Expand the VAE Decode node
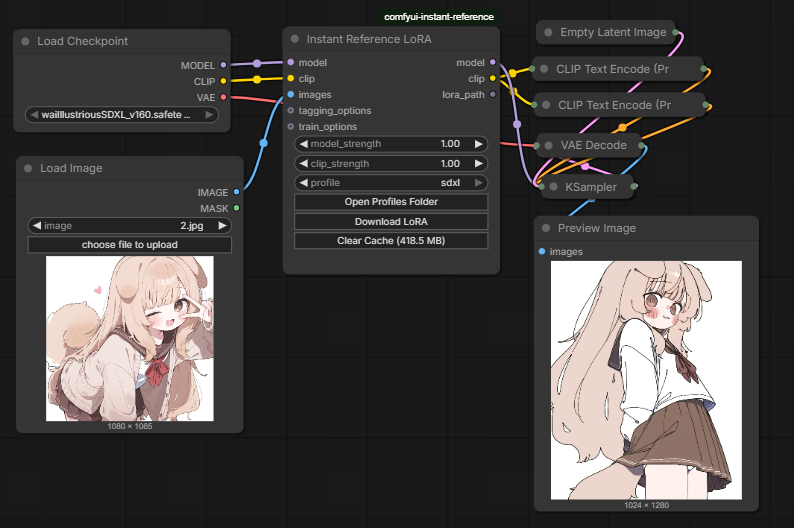The image size is (794, 528). [548, 145]
